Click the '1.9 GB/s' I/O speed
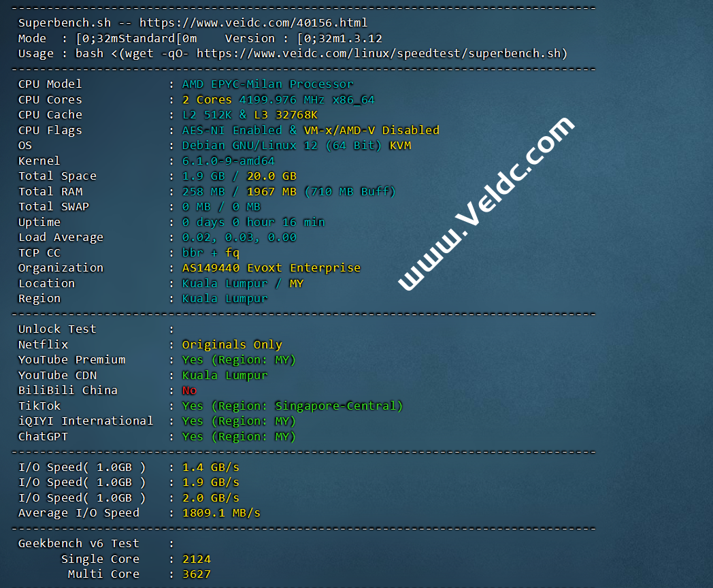Screen dimensions: 713x588 coord(210,483)
